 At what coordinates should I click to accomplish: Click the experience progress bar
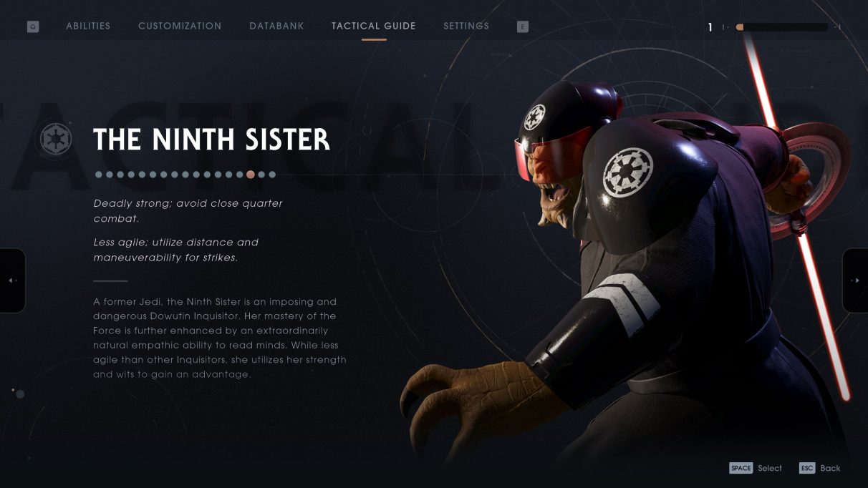[782, 27]
